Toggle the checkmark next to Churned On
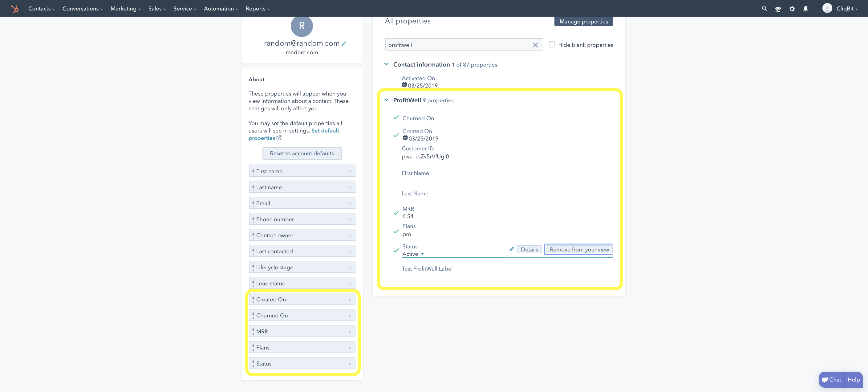868x392 pixels. click(396, 117)
